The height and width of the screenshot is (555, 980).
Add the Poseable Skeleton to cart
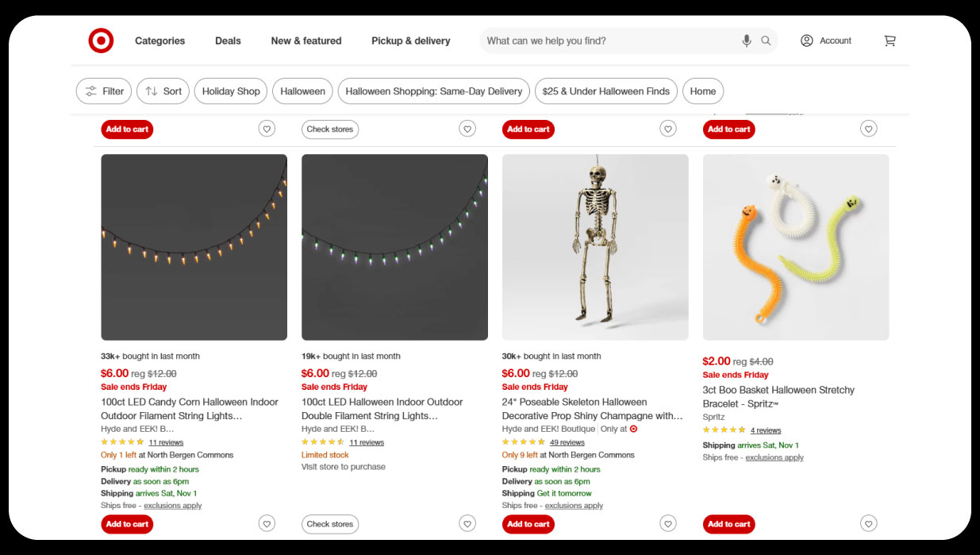(528, 524)
